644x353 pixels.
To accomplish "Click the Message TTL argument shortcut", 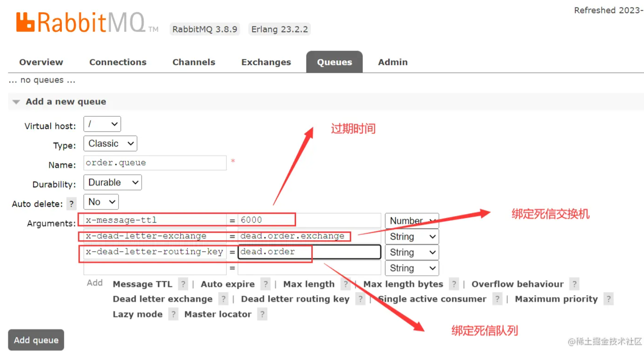I will click(142, 284).
